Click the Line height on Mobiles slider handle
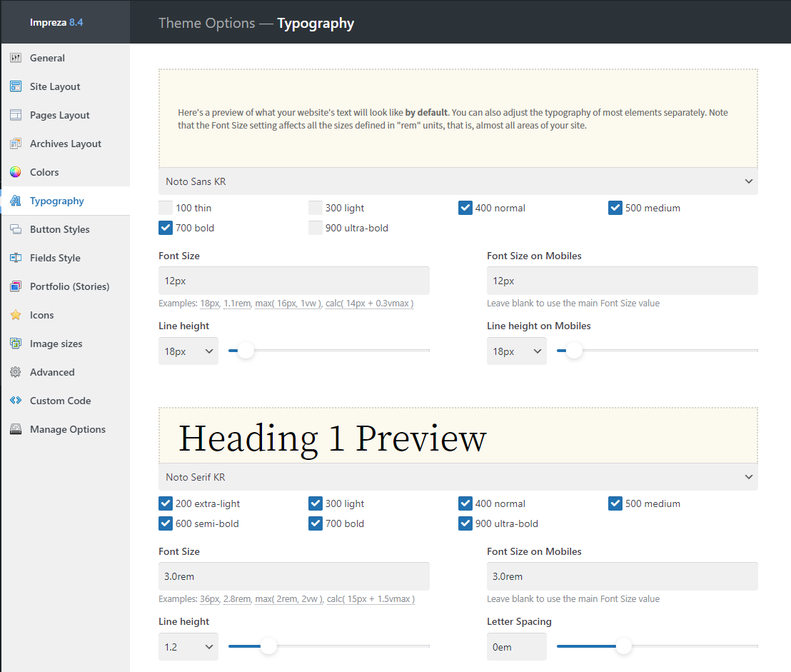 pyautogui.click(x=574, y=350)
